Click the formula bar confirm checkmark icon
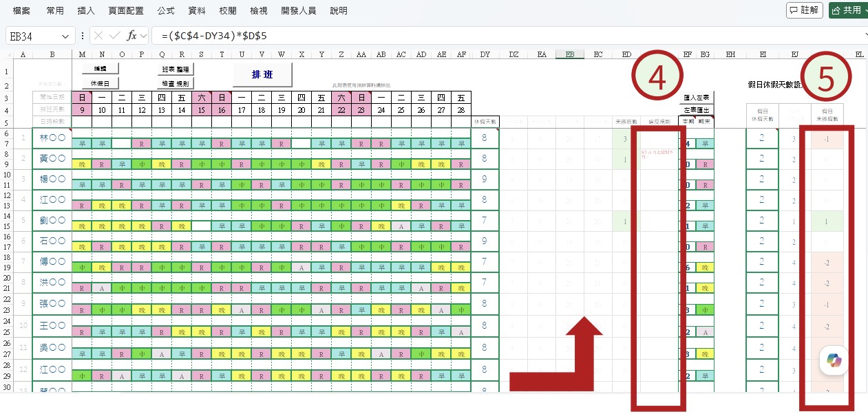The width and height of the screenshot is (868, 414). (x=115, y=36)
